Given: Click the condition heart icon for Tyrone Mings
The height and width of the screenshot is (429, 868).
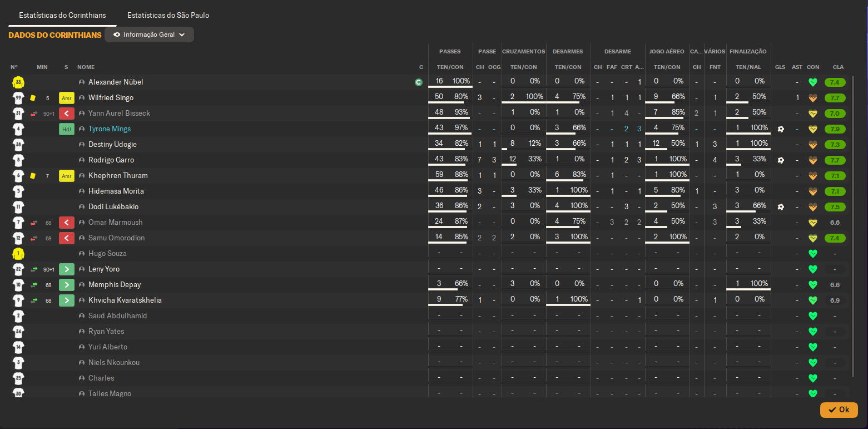Looking at the screenshot, I should tap(813, 129).
